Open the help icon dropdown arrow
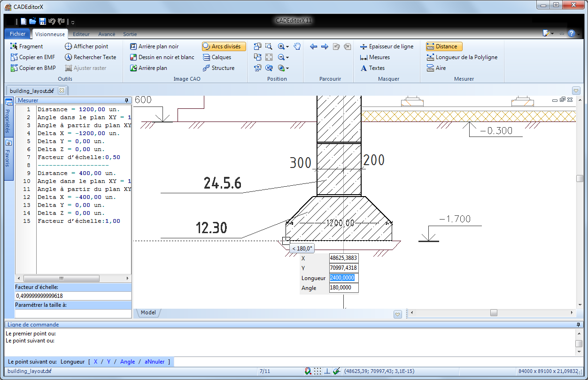The image size is (588, 380). coord(578,34)
